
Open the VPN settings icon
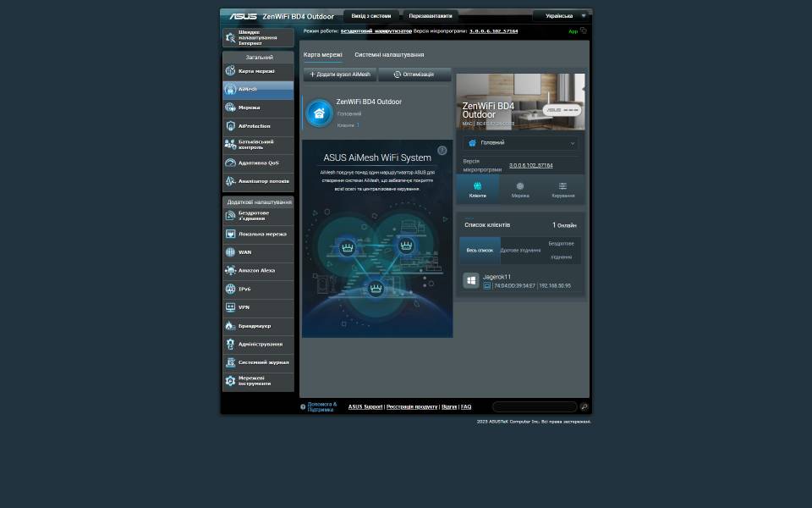tap(230, 307)
